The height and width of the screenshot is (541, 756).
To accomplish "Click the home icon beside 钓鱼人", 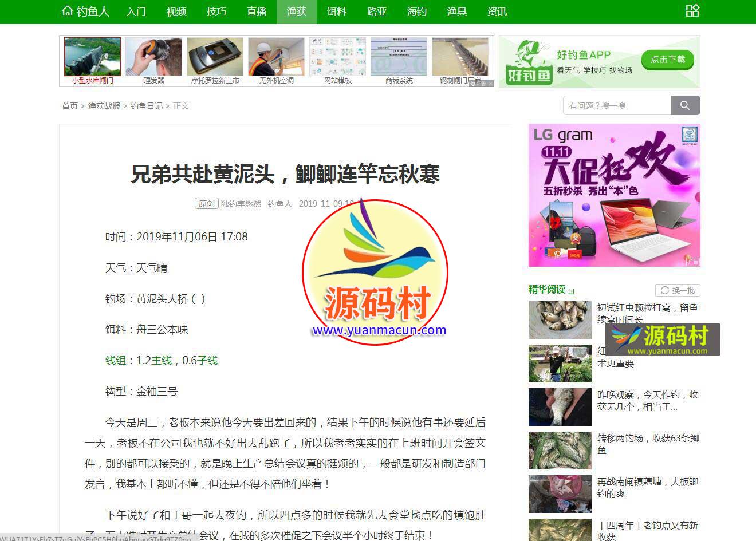I will pyautogui.click(x=67, y=11).
